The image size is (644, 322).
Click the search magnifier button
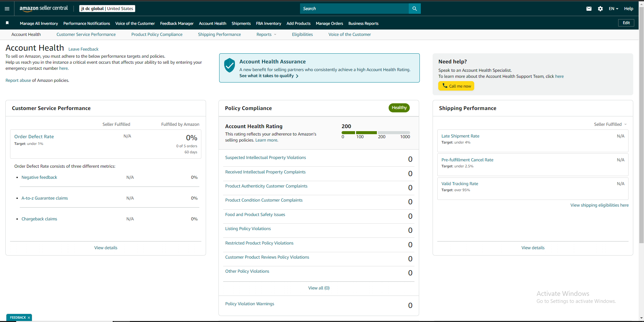(414, 9)
